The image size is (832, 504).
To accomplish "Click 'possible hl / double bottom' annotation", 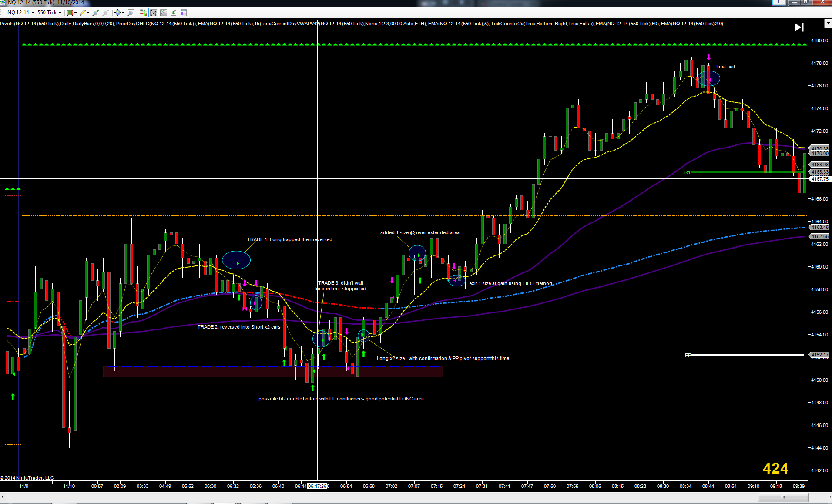I will 341,399.
